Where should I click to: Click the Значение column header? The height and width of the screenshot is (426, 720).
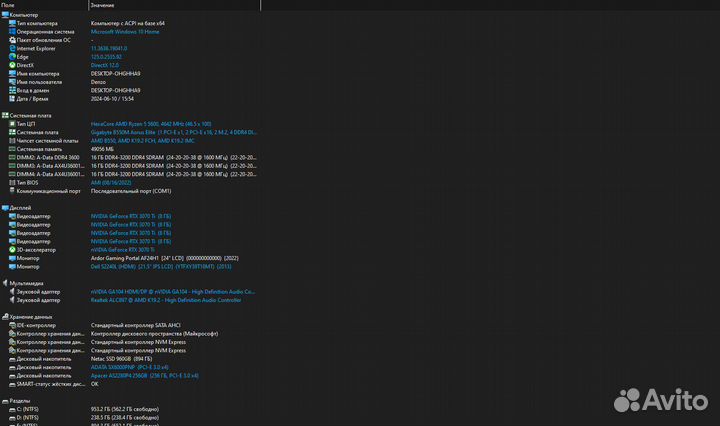[102, 5]
